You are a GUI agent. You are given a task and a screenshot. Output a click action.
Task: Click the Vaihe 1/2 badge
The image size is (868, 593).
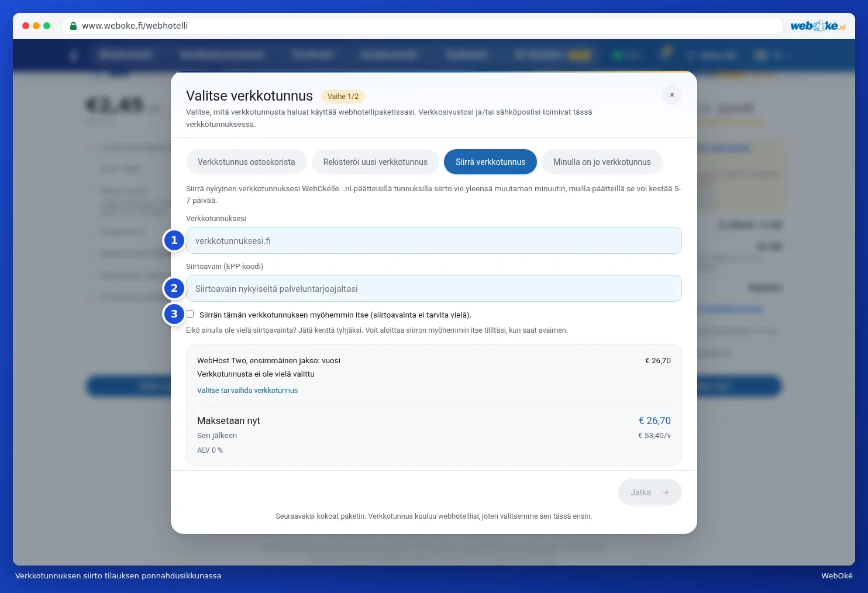pos(343,96)
